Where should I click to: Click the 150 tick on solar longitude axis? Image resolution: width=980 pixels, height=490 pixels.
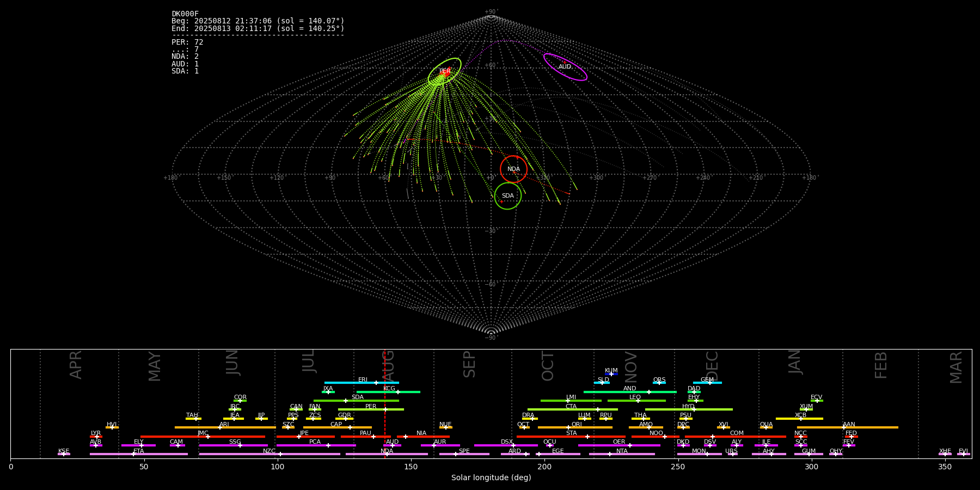[x=411, y=467]
